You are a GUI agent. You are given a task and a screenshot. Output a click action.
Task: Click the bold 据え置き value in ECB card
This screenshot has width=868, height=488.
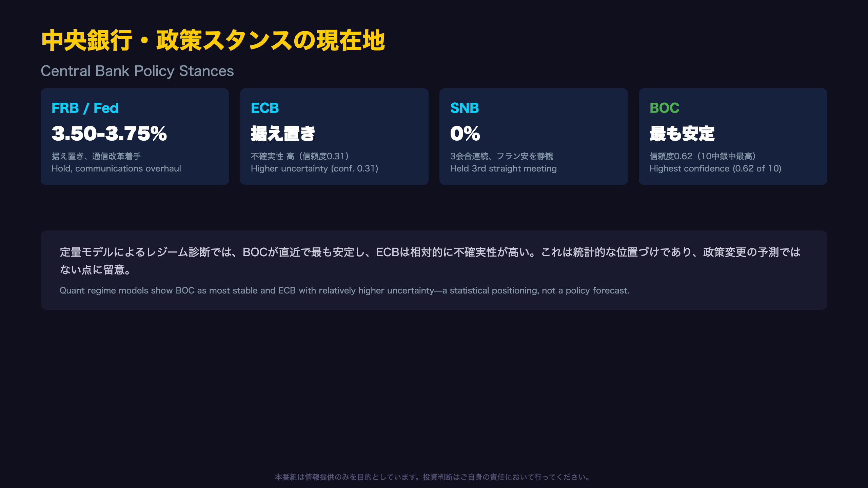(x=283, y=134)
